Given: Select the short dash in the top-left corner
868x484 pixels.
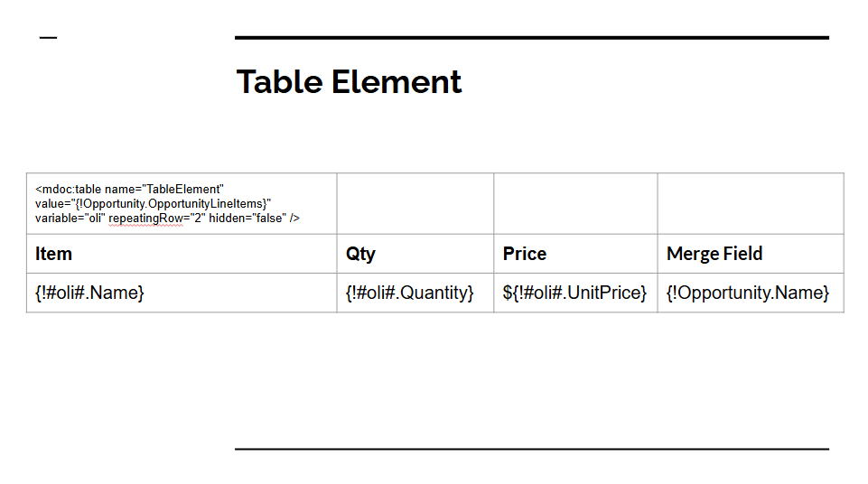Looking at the screenshot, I should click(x=48, y=38).
